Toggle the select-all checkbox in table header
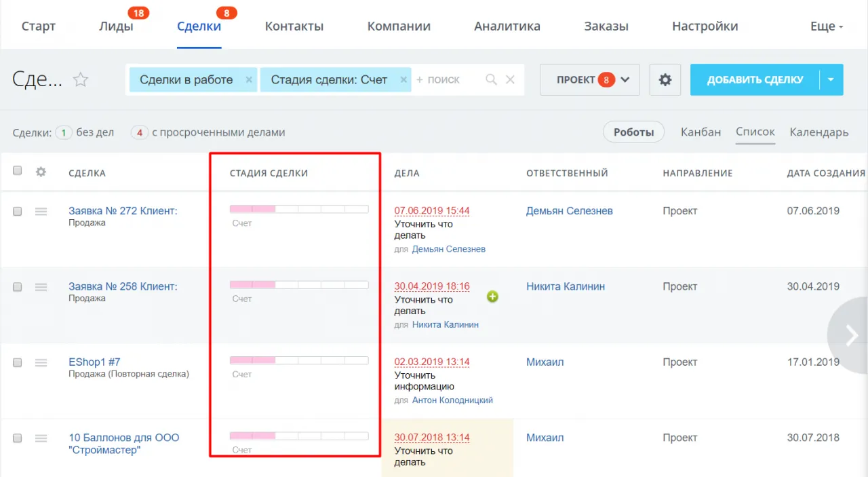Image resolution: width=868 pixels, height=477 pixels. pos(18,171)
